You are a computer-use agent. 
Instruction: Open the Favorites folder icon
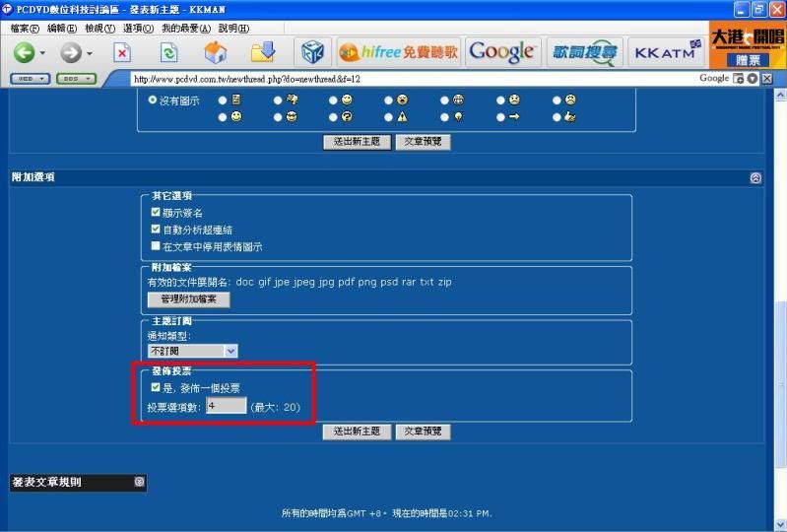tap(263, 53)
